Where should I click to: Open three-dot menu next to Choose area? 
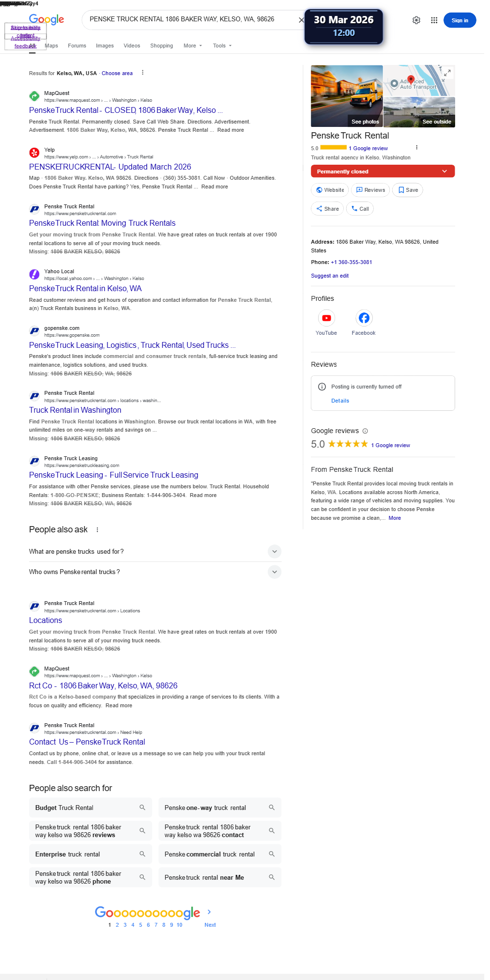click(142, 73)
